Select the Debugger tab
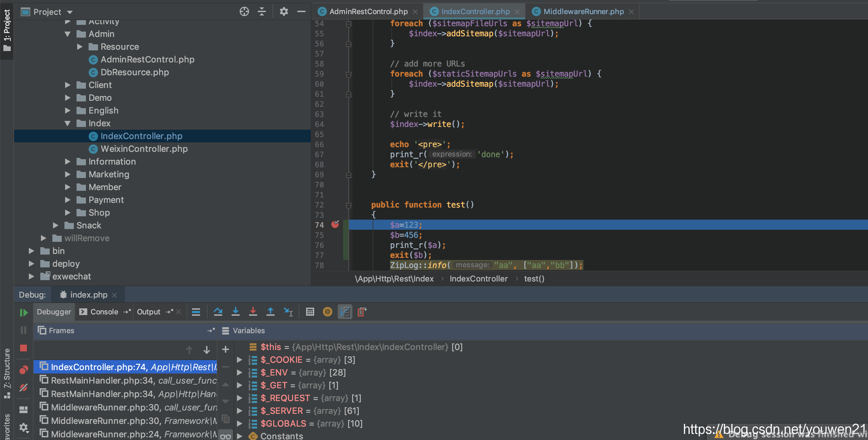 click(54, 312)
